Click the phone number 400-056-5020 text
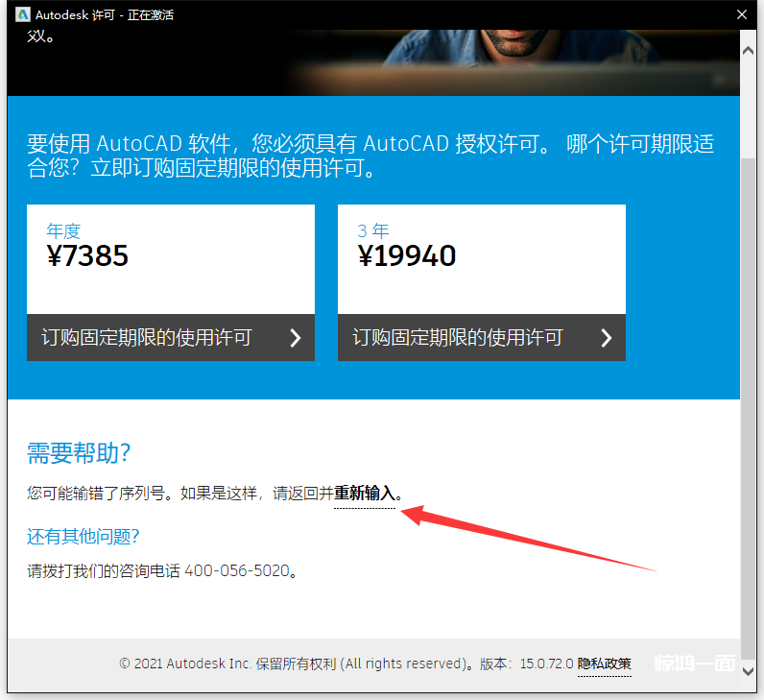Viewport: 764px width, 700px height. coord(237,570)
